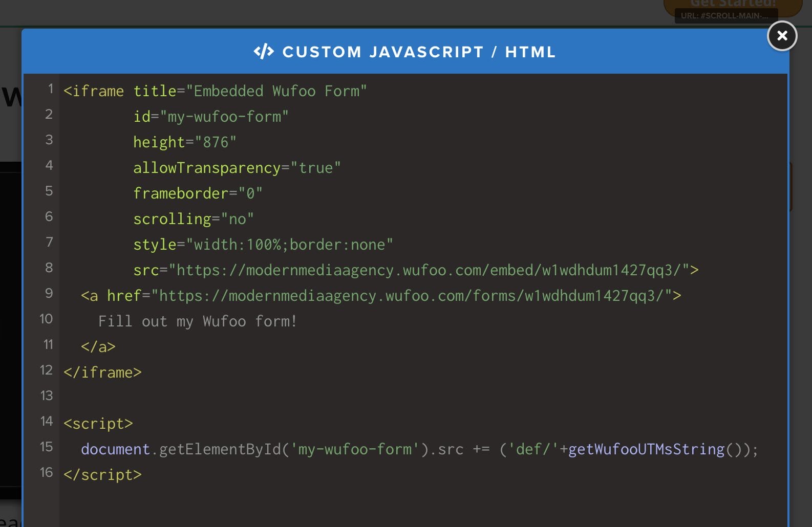The image size is (812, 527).
Task: Click the allowTransparency="true" line
Action: (x=237, y=168)
